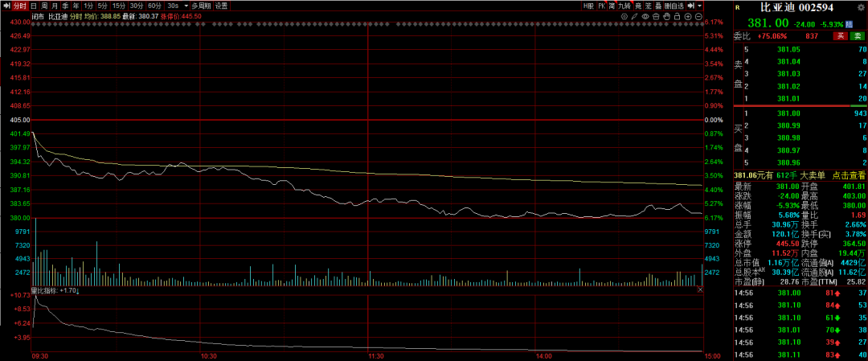Toggle the padlock lock icon
Viewport: 868px width, 361px height.
click(677, 17)
